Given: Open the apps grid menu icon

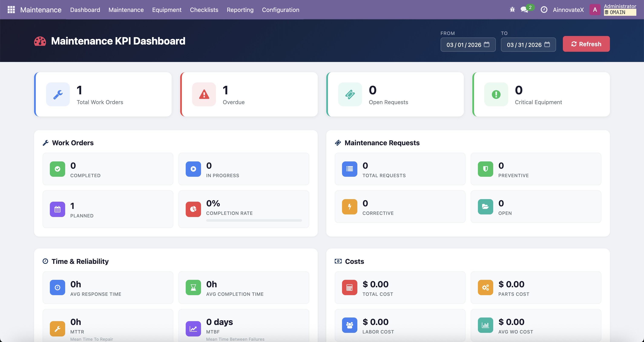Looking at the screenshot, I should pos(11,10).
